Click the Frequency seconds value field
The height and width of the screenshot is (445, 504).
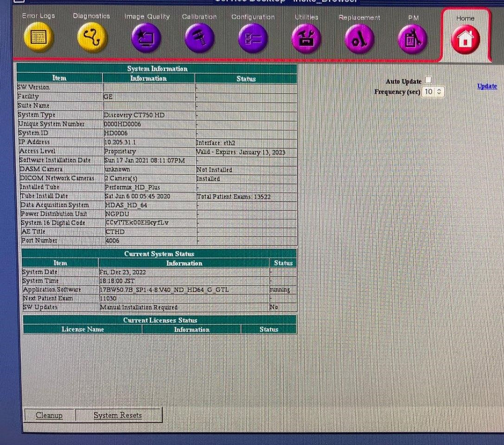coord(429,92)
